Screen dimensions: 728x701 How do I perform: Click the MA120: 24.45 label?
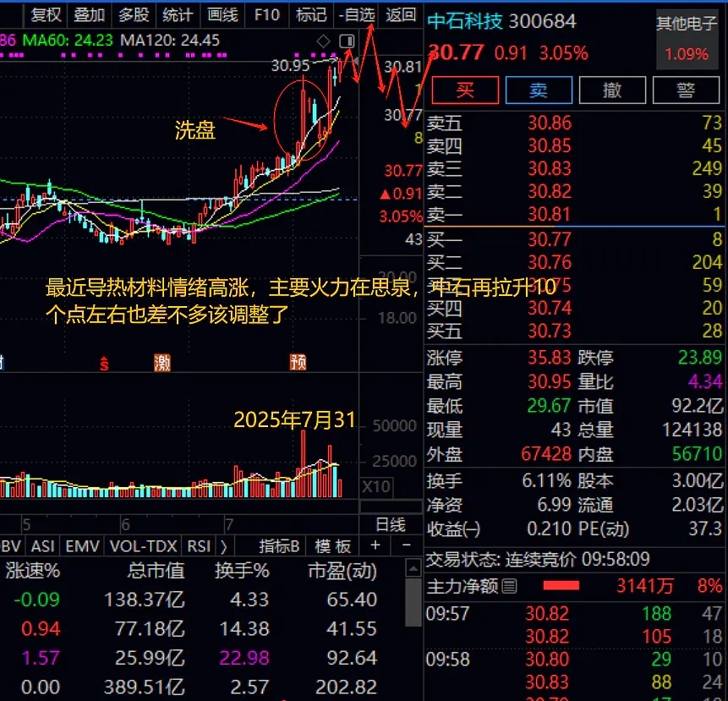tap(170, 41)
